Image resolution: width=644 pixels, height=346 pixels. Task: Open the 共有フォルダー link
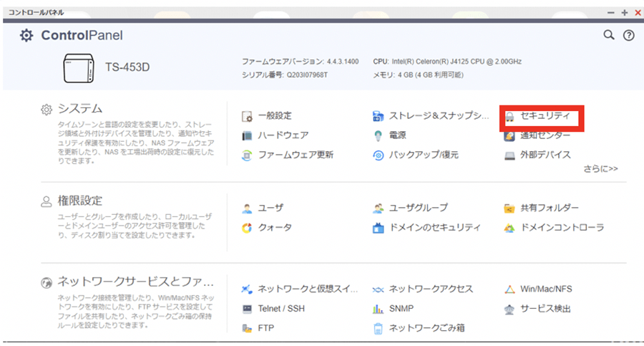click(x=550, y=208)
